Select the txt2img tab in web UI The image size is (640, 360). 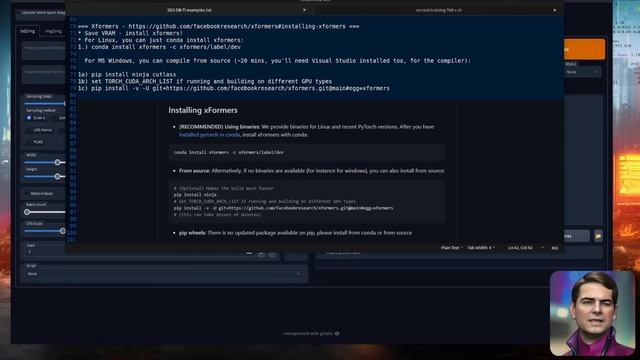[x=28, y=31]
